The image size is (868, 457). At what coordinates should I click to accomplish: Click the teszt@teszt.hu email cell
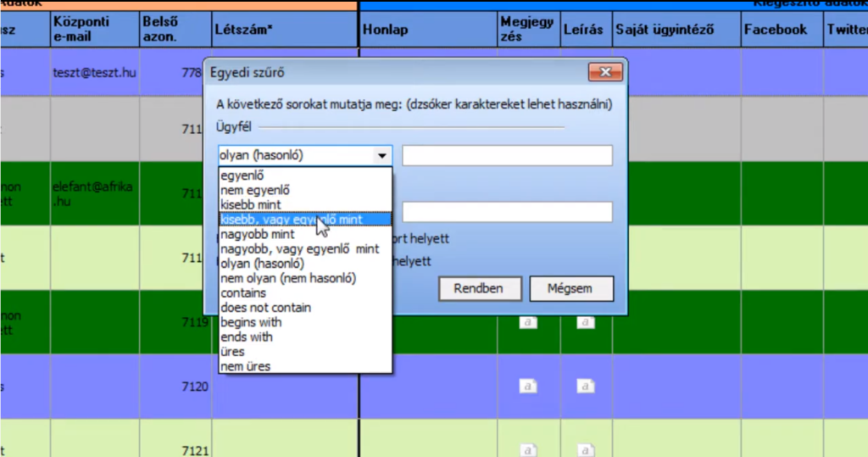(x=94, y=73)
